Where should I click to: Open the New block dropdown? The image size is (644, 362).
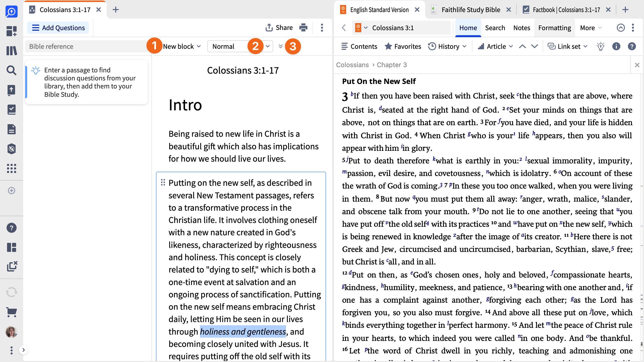[x=182, y=47]
